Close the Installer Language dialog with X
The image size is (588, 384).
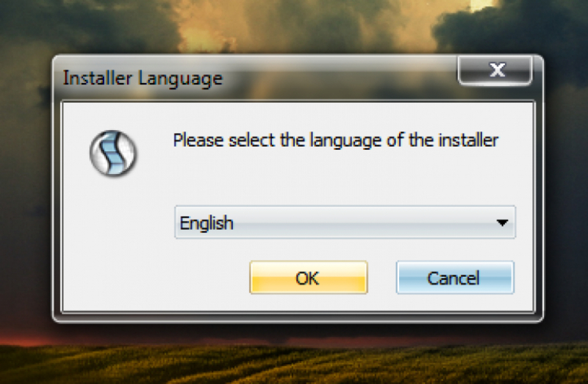coord(495,70)
